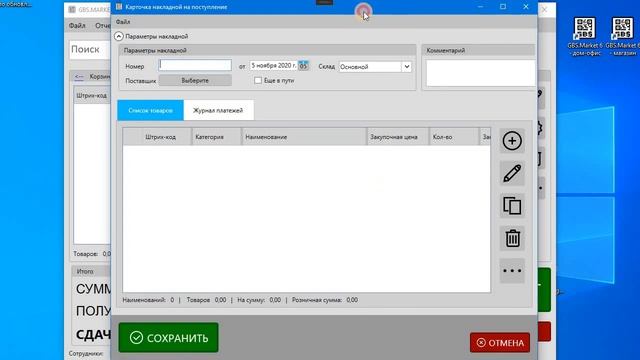Sort by the Кол-во column header
Screen dimensions: 640x360
click(453, 137)
